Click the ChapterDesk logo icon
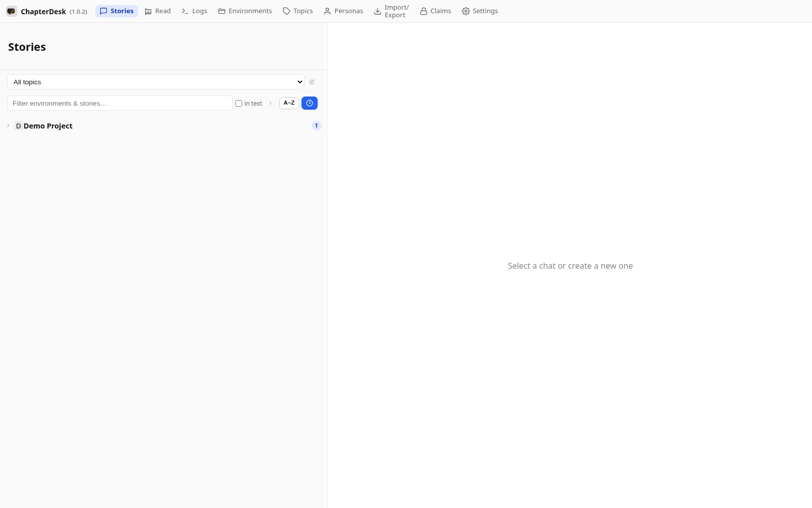The width and height of the screenshot is (812, 508). click(x=11, y=11)
